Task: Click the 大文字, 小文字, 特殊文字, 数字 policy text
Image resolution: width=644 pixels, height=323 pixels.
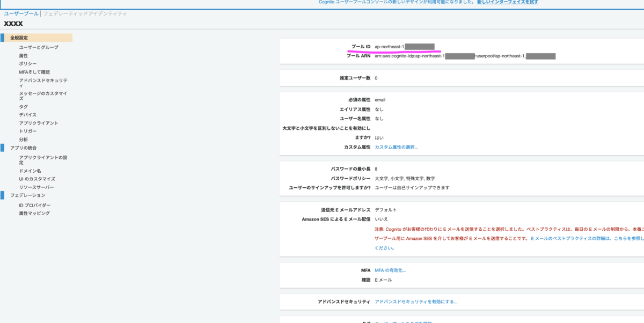Action: click(405, 178)
